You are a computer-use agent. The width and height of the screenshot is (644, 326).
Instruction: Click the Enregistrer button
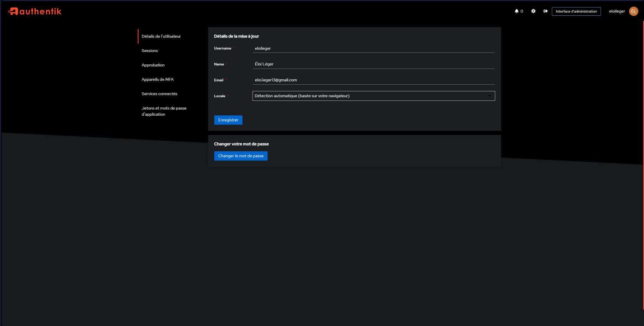pos(228,120)
